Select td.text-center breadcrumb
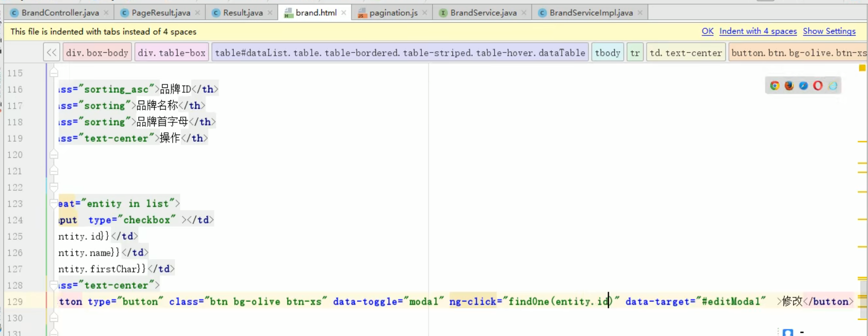868x336 pixels. [686, 53]
